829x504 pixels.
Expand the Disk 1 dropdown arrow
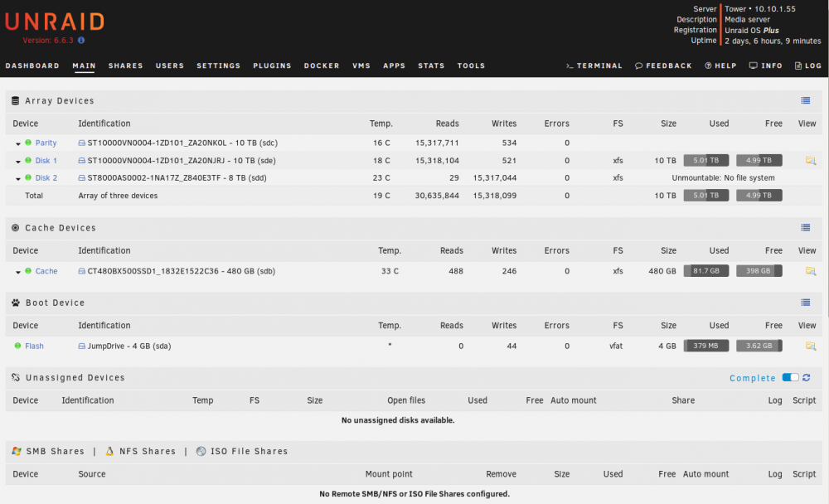18,162
